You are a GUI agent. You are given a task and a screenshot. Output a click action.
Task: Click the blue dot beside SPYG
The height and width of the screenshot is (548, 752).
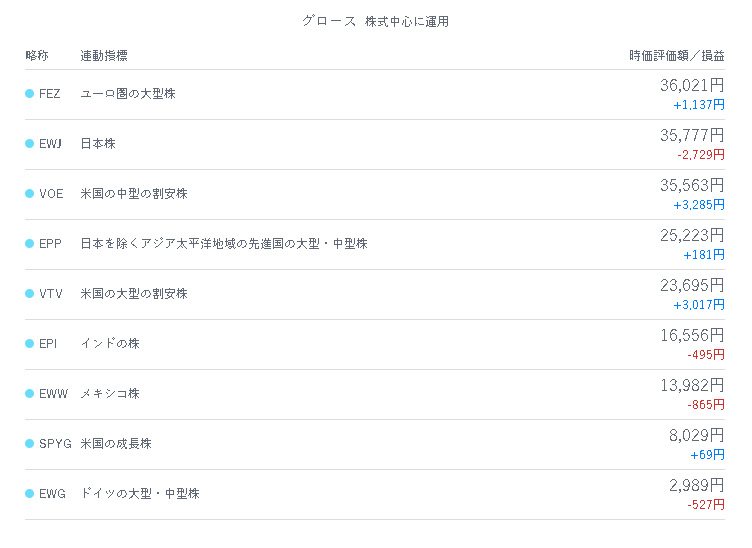tap(29, 443)
